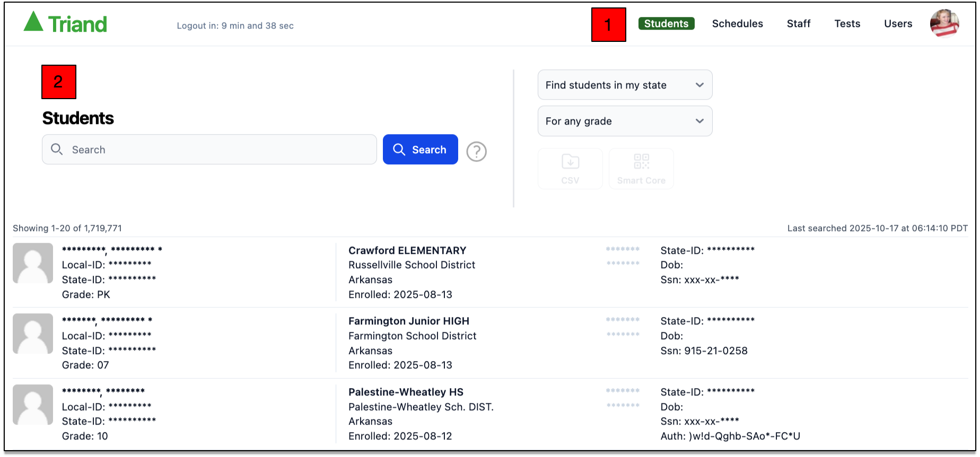Click the help question mark icon
The height and width of the screenshot is (457, 980).
pos(476,152)
